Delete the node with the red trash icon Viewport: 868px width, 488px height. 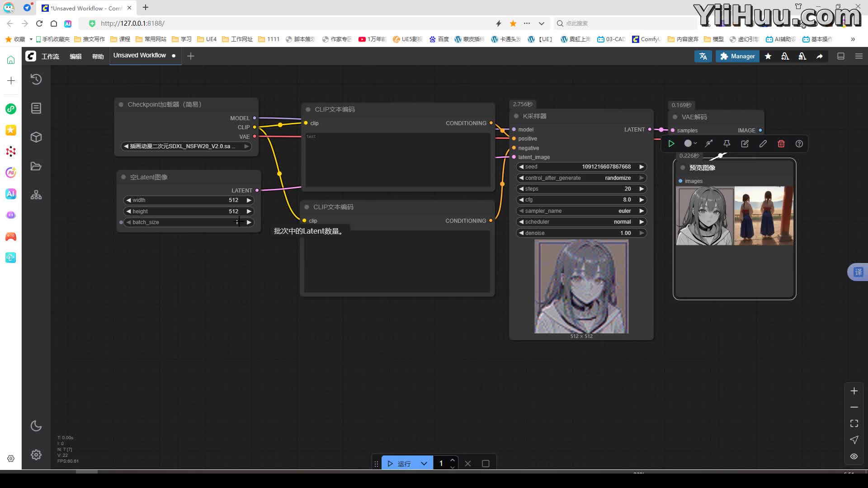tap(781, 144)
